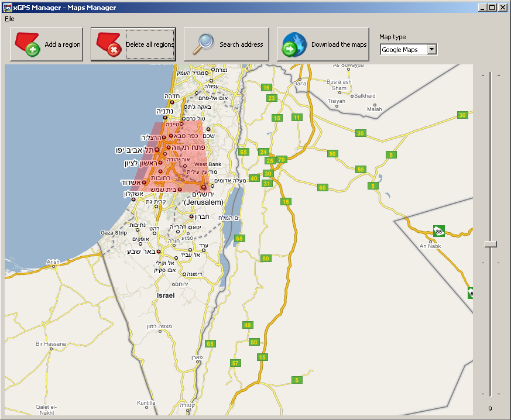Screen dimensions: 511x420
Task: Click the 'Download the maps' button label
Action: (x=339, y=44)
